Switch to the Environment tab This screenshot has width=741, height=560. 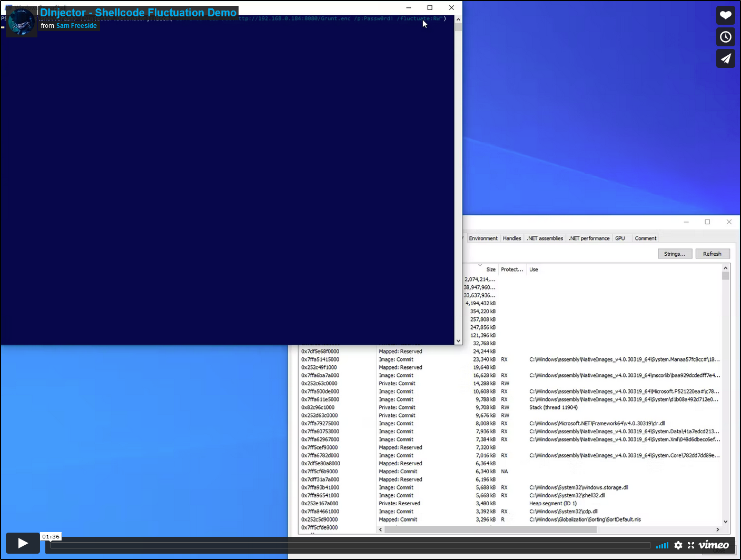click(x=483, y=238)
